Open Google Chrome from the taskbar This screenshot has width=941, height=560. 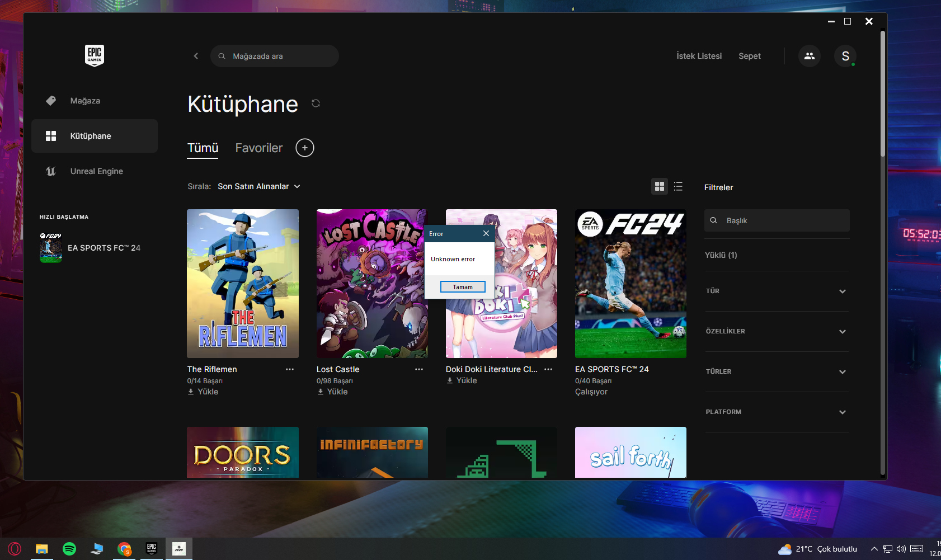124,549
